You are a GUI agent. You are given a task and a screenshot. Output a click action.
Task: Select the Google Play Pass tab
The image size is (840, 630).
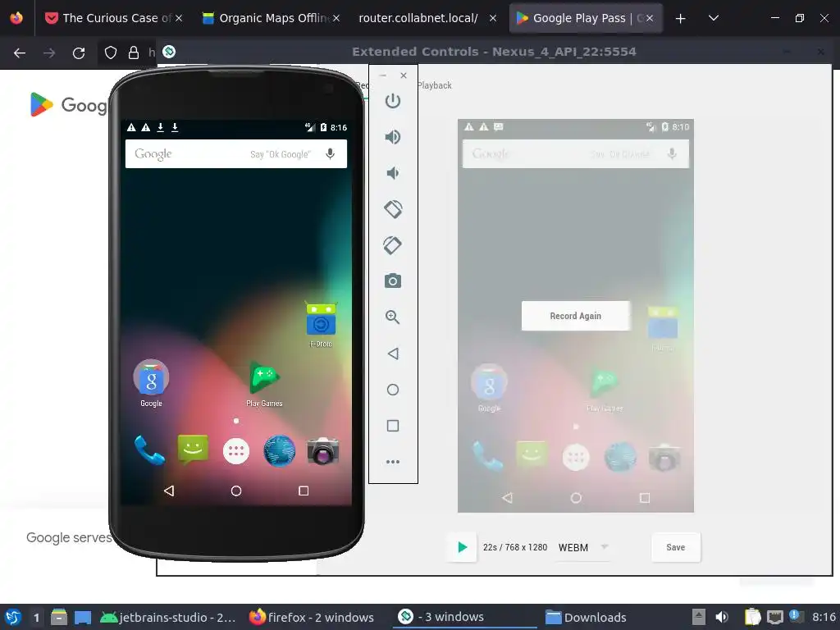pyautogui.click(x=586, y=18)
